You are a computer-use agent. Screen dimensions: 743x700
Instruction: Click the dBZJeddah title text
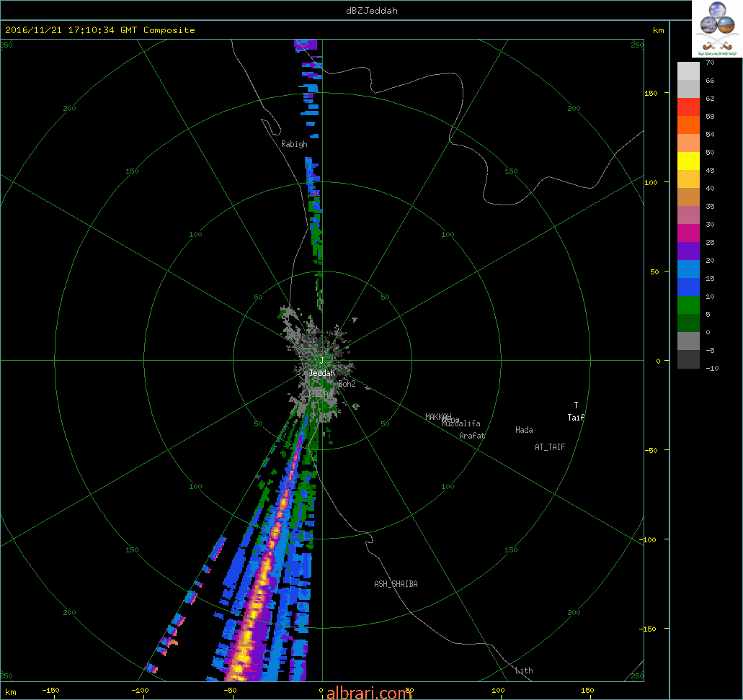click(372, 10)
